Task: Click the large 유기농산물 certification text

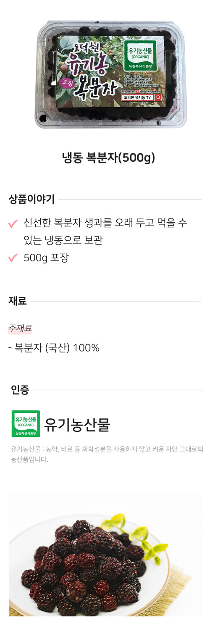Action: [77, 425]
